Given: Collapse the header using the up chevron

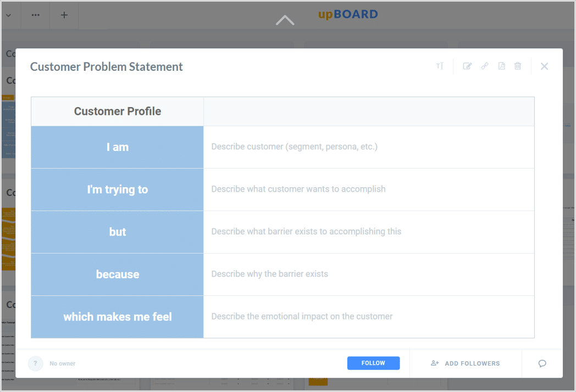Looking at the screenshot, I should click(285, 20).
